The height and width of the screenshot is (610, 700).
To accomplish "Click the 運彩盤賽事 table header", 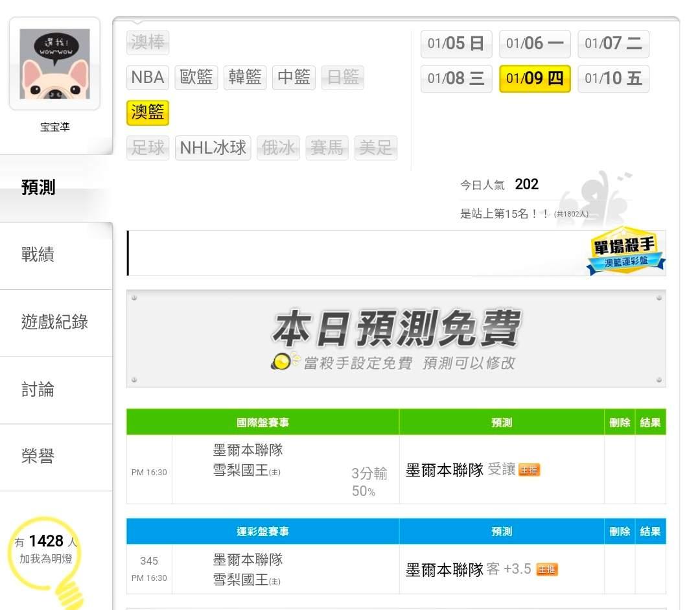I will 262,532.
